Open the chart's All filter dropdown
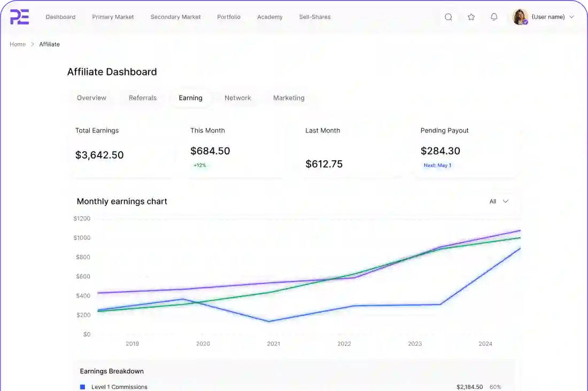Image resolution: width=588 pixels, height=391 pixels. (499, 201)
